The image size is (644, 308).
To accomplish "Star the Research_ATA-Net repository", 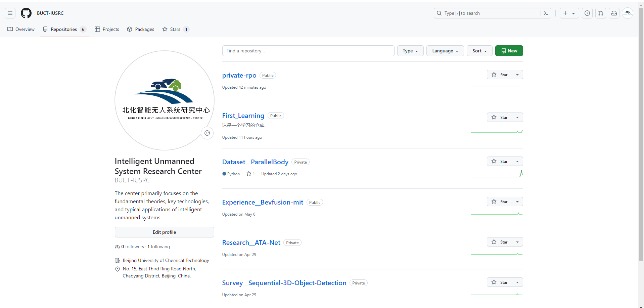I will 499,242.
